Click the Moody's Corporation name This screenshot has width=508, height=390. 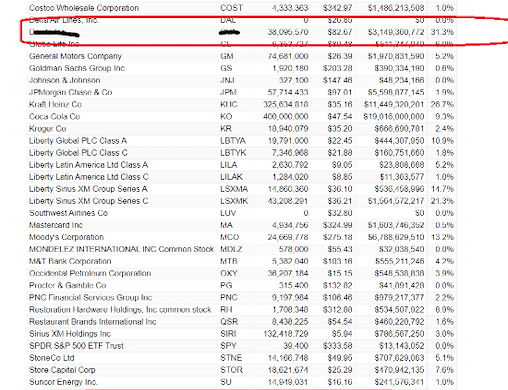click(66, 237)
